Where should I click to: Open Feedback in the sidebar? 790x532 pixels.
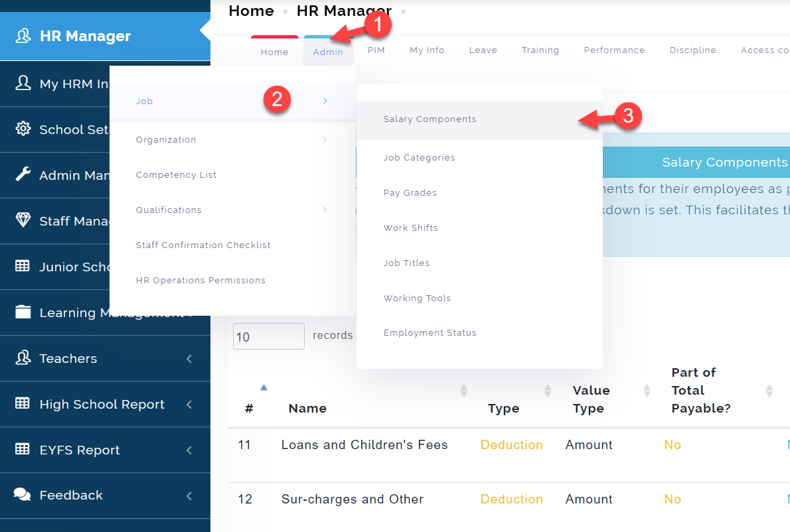click(x=105, y=496)
